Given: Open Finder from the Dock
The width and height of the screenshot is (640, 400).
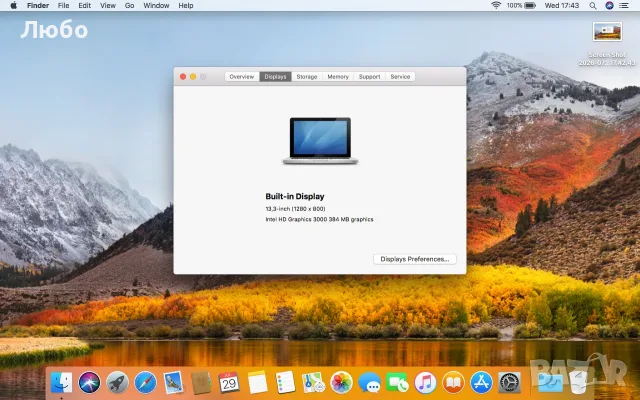Looking at the screenshot, I should pyautogui.click(x=61, y=383).
